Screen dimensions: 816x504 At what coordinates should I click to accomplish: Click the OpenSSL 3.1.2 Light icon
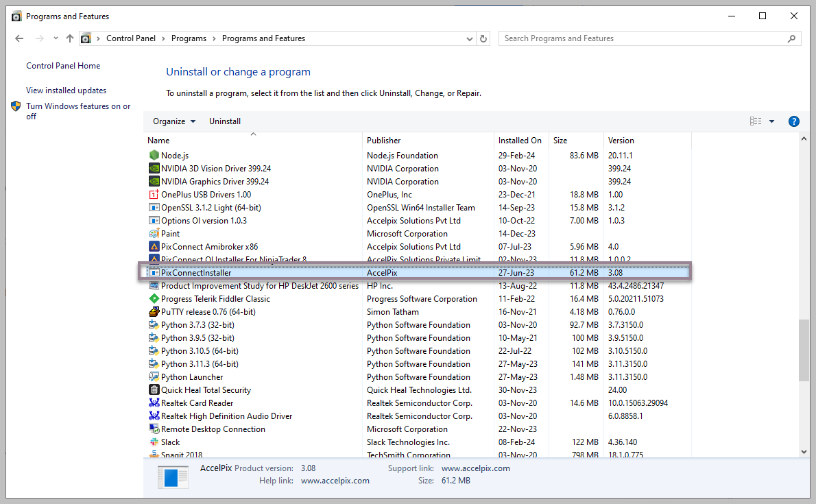(x=154, y=207)
